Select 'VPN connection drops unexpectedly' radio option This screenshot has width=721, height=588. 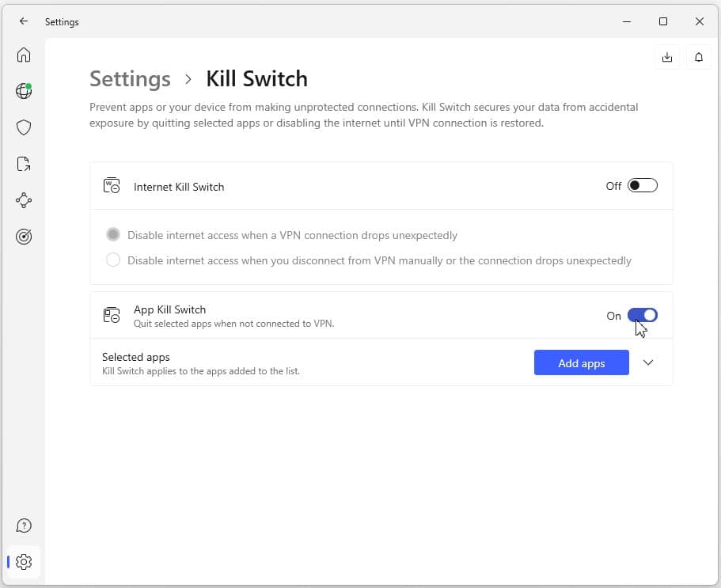(x=113, y=235)
